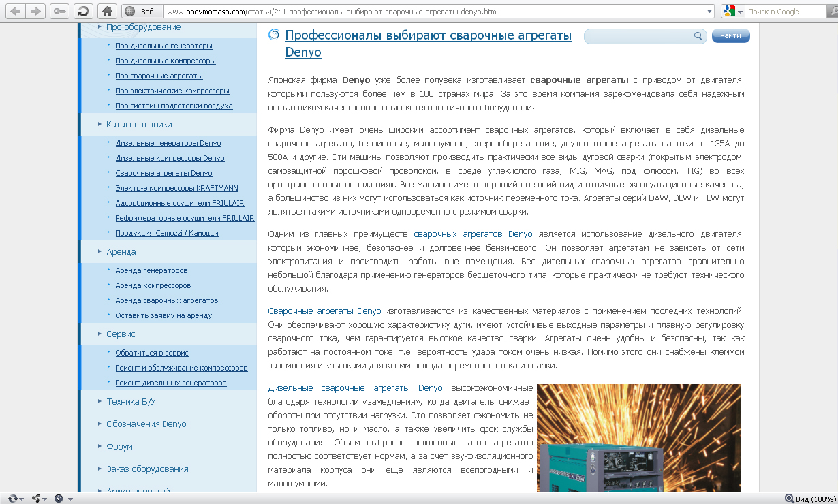Open 'Про системы подготовки воздуха' link
The image size is (838, 504).
click(174, 106)
